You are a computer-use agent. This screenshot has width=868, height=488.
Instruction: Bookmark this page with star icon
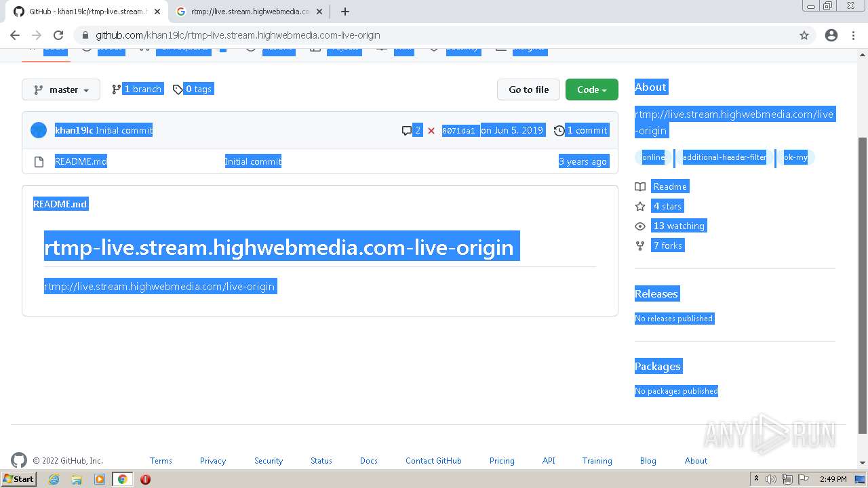[x=804, y=35]
